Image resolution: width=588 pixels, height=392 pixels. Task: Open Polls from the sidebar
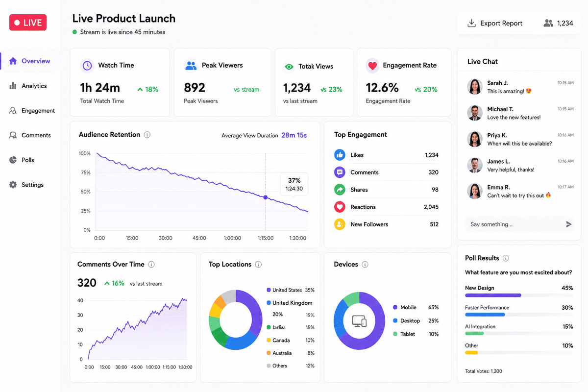point(22,160)
